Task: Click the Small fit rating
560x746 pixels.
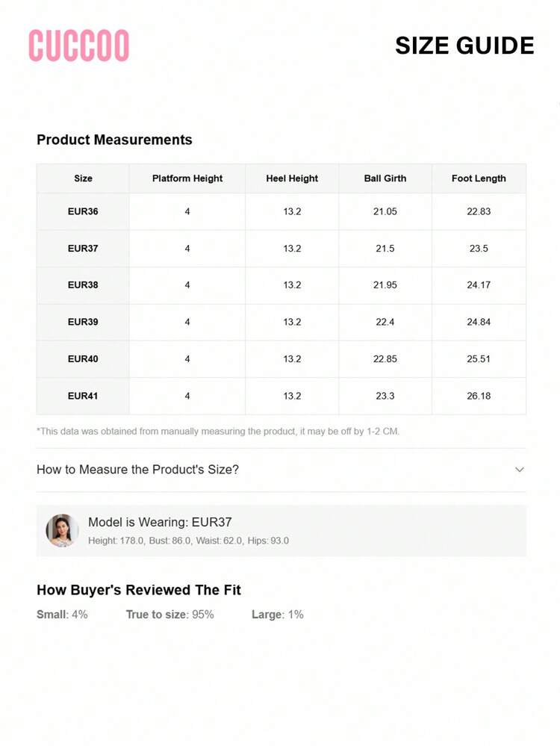Action: click(x=62, y=615)
